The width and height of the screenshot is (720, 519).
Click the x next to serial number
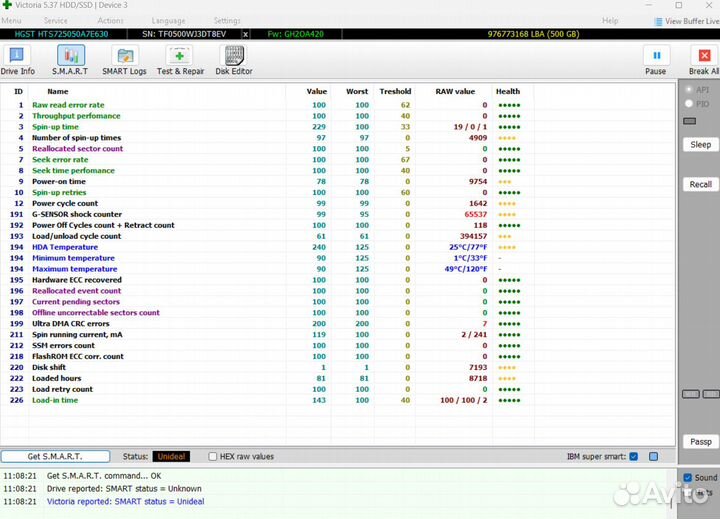[x=246, y=34]
